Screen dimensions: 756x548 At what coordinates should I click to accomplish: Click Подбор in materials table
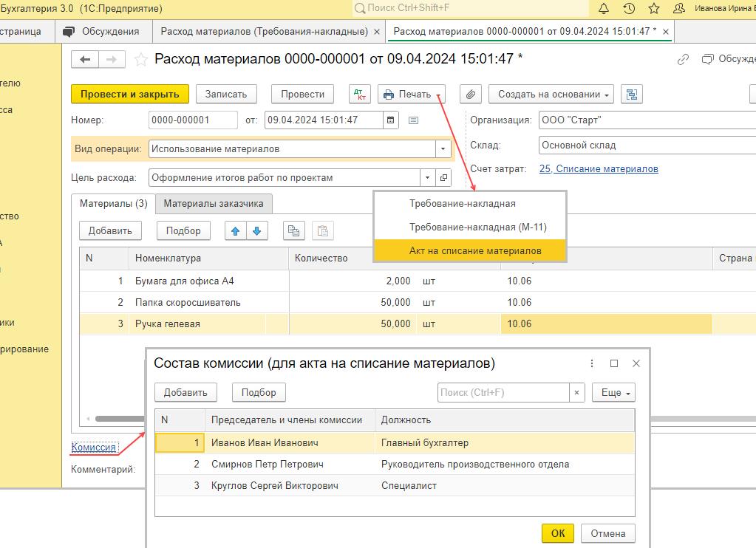[183, 231]
